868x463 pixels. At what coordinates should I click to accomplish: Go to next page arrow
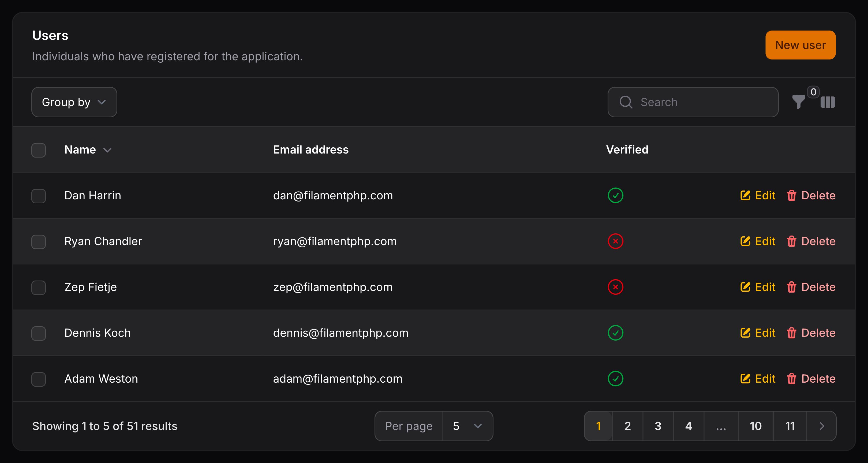coord(821,426)
